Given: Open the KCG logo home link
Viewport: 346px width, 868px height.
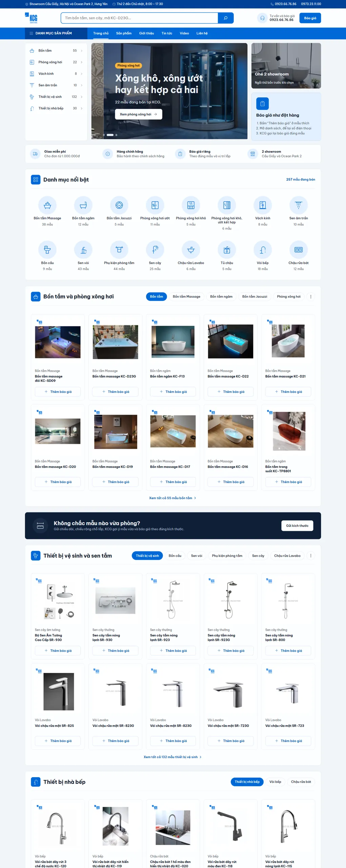Looking at the screenshot, I should click(31, 18).
